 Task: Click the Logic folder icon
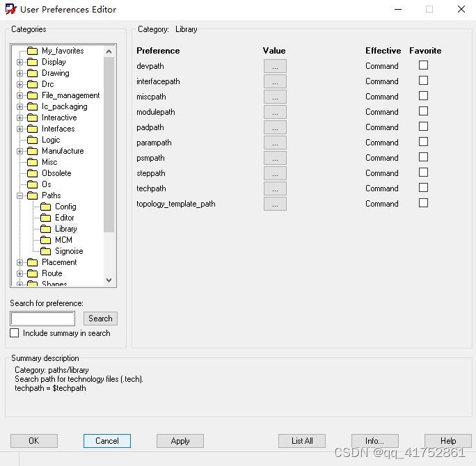[x=32, y=140]
